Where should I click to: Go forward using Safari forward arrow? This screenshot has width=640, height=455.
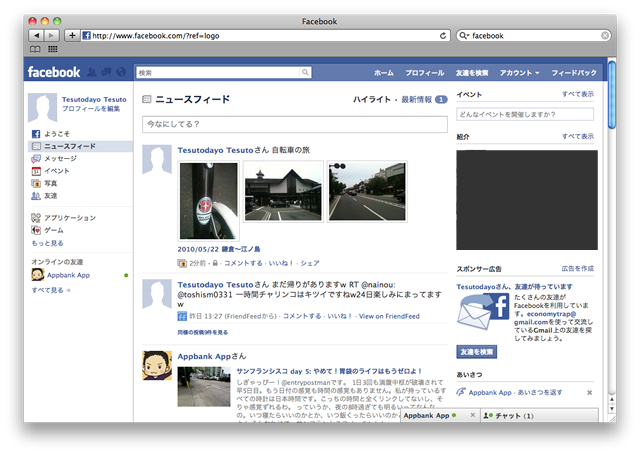pyautogui.click(x=51, y=36)
